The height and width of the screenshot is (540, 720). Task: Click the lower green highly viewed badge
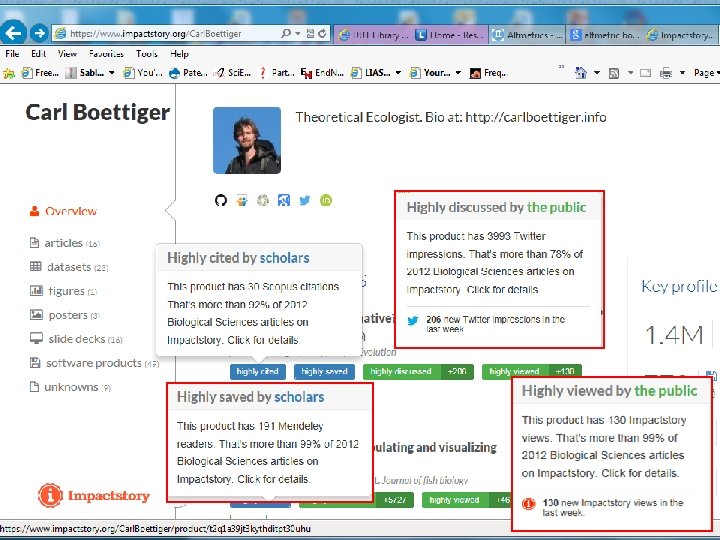pos(466,500)
